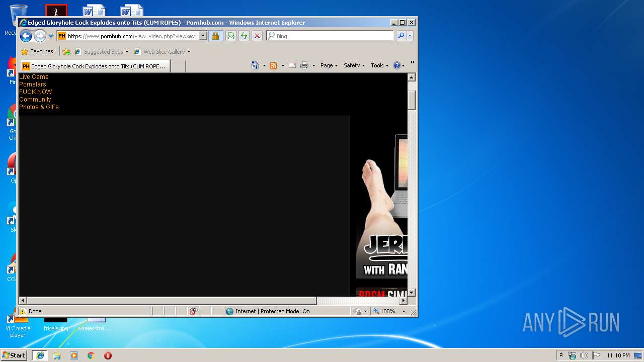
Task: Open the Web Slice Gallery link
Action: [x=159, y=52]
